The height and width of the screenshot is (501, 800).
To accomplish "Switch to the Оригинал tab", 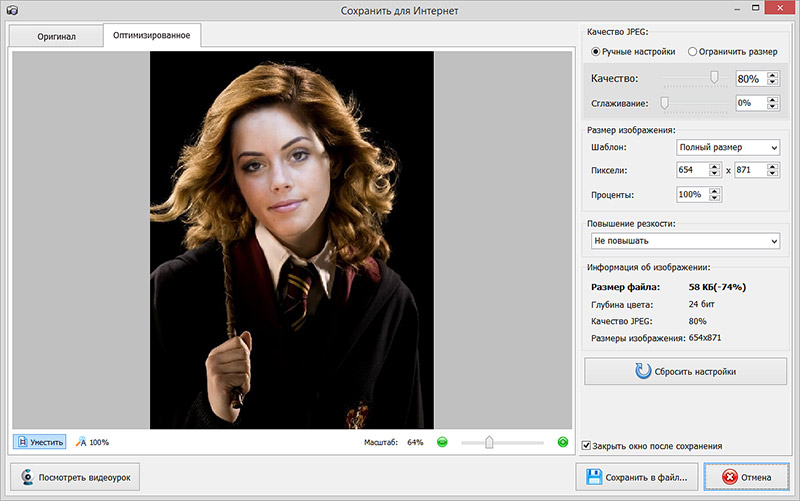I will tap(56, 36).
